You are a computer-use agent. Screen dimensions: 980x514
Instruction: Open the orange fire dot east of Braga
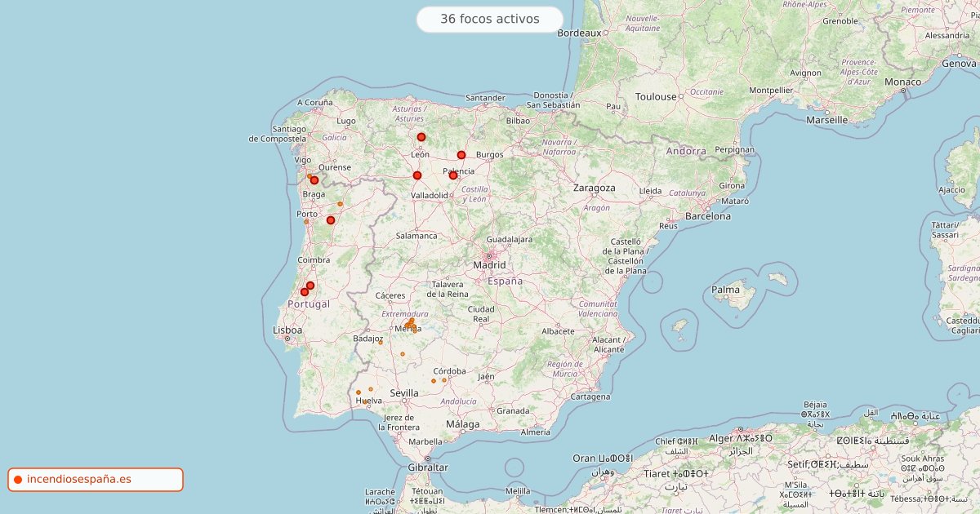341,203
